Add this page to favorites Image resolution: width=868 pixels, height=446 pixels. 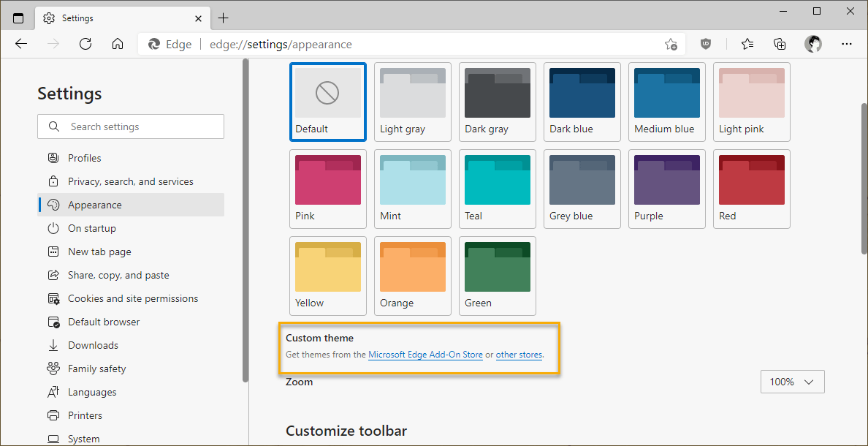[x=671, y=44]
